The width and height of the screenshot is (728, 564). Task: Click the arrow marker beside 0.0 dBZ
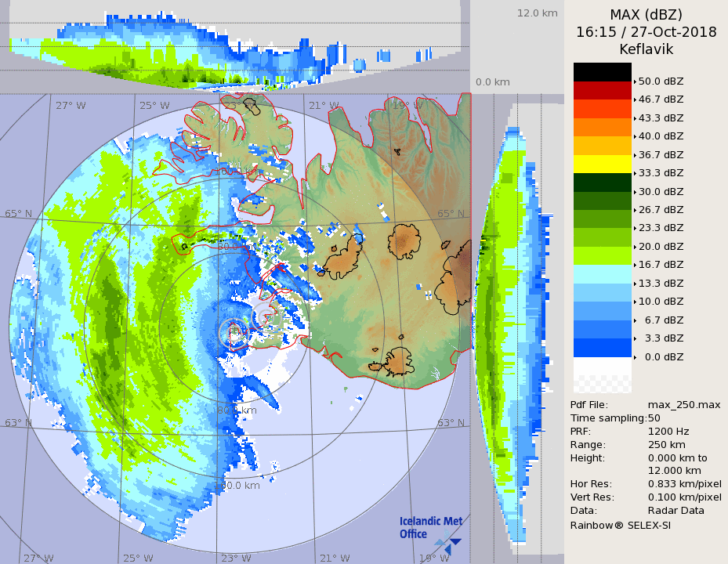(x=635, y=357)
